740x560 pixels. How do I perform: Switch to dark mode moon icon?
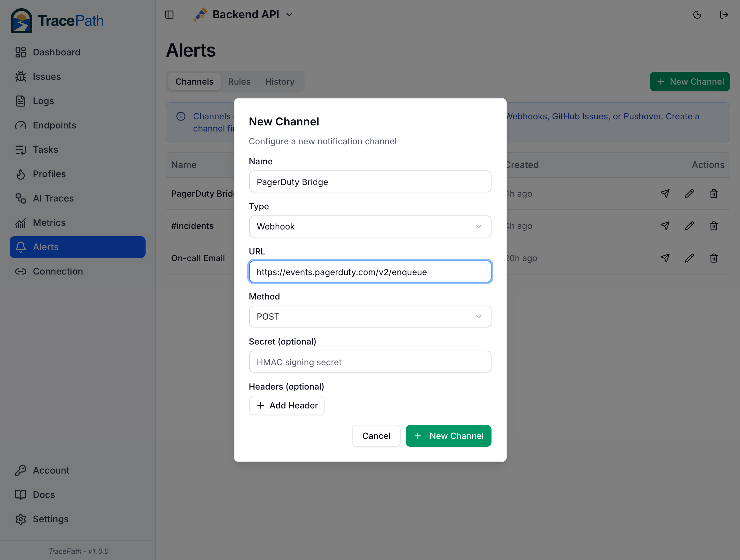coord(697,15)
